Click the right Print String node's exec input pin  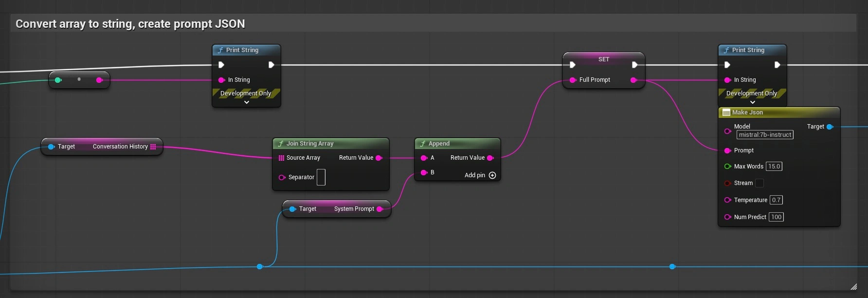tap(727, 65)
